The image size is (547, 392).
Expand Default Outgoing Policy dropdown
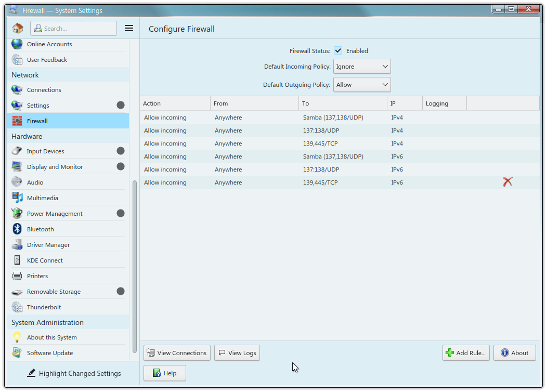pos(362,85)
